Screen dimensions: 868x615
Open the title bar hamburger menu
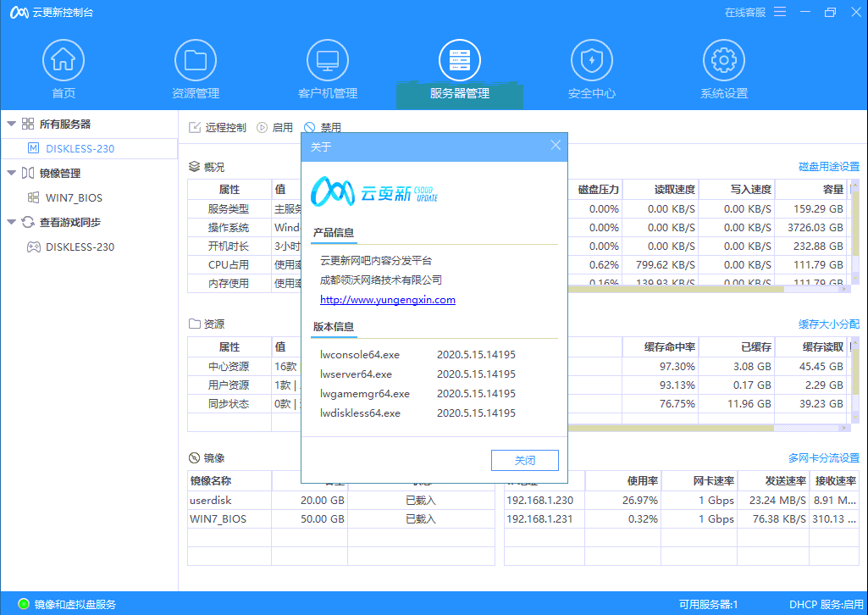coord(780,12)
